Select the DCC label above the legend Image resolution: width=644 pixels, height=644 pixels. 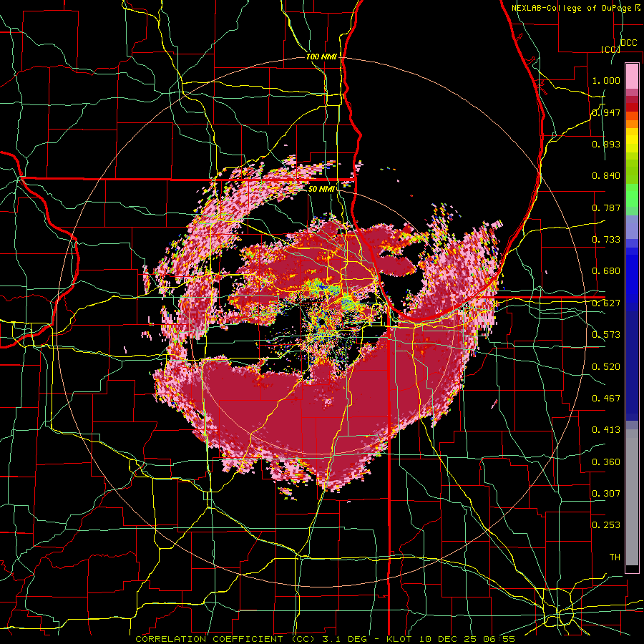click(x=629, y=43)
